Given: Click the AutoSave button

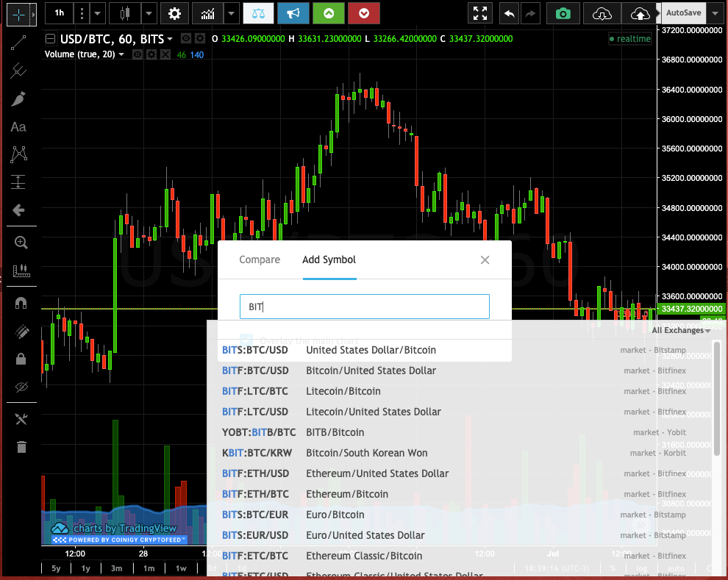Looking at the screenshot, I should (x=683, y=13).
